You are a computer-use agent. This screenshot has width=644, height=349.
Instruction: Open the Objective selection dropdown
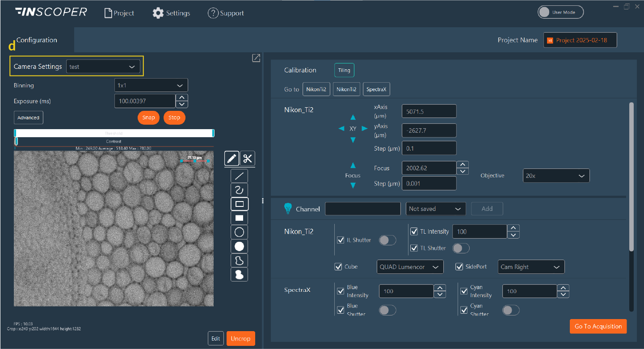tap(556, 175)
